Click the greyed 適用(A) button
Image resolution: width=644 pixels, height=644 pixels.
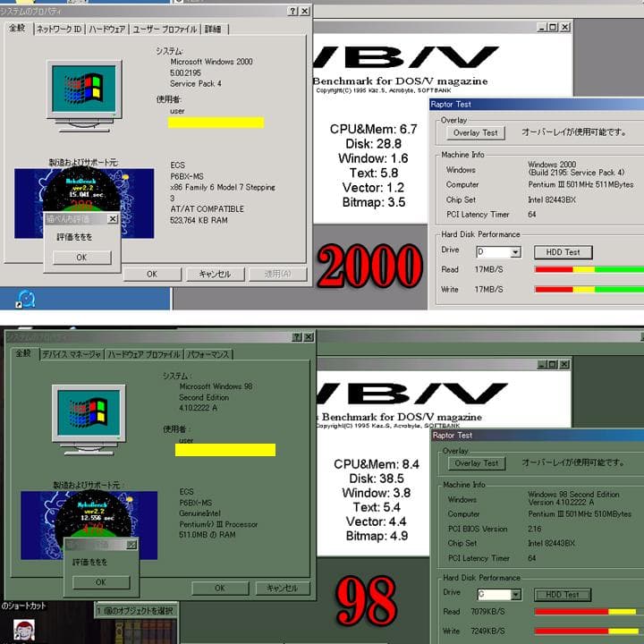278,274
